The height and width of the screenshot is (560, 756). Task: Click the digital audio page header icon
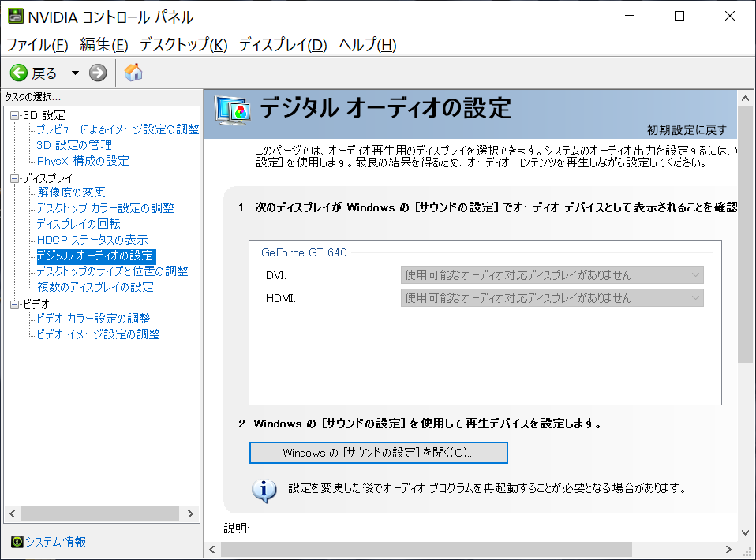click(233, 111)
